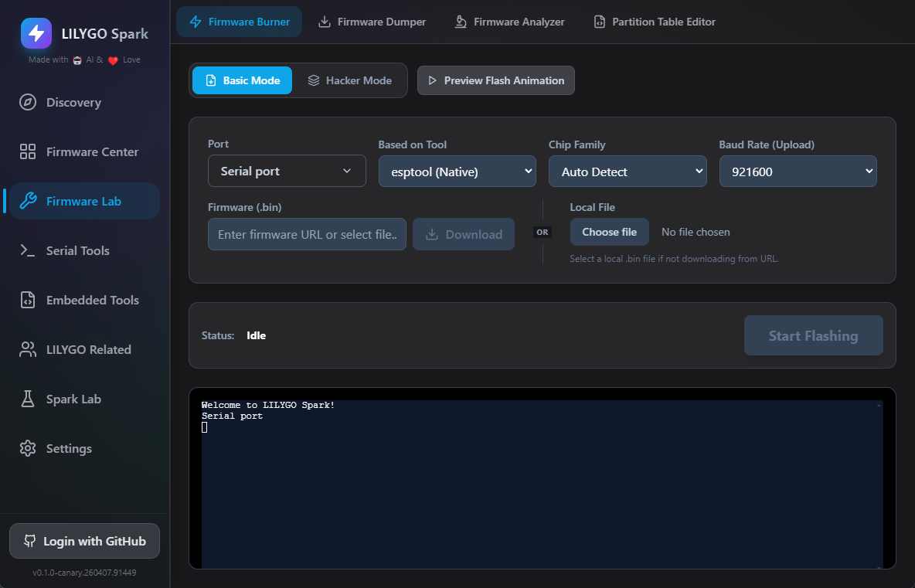Open Discovery via its compass icon
Viewport: 915px width, 588px height.
click(28, 103)
